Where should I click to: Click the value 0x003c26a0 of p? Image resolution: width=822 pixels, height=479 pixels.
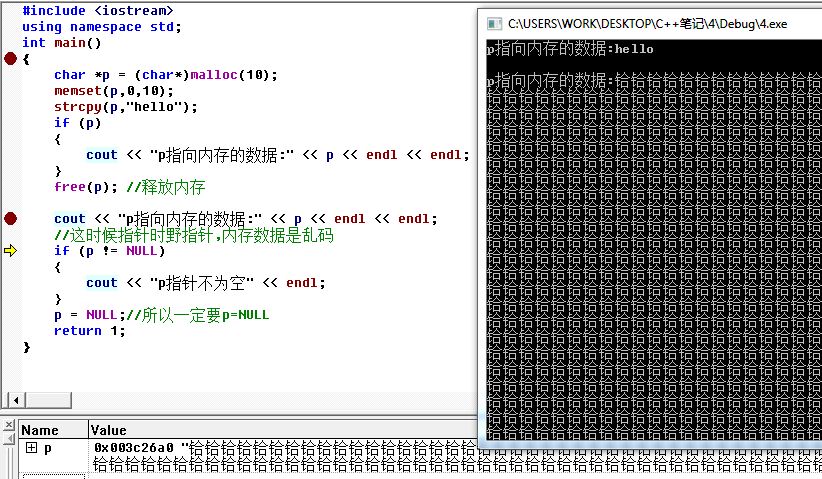pos(134,448)
